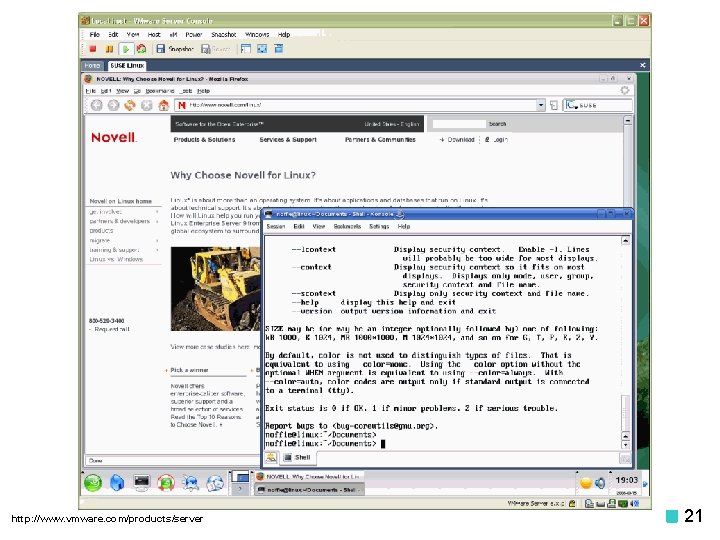Open the green SUSE start menu button

tap(93, 483)
